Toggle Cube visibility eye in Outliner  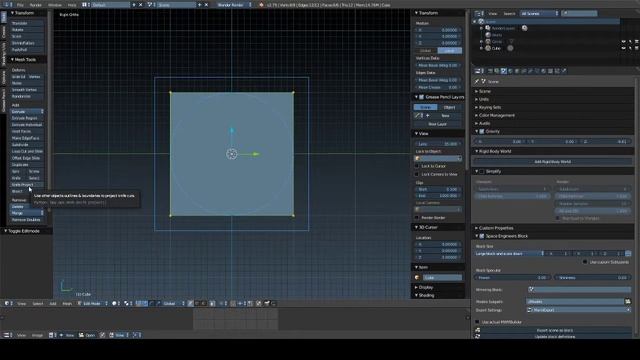(623, 48)
